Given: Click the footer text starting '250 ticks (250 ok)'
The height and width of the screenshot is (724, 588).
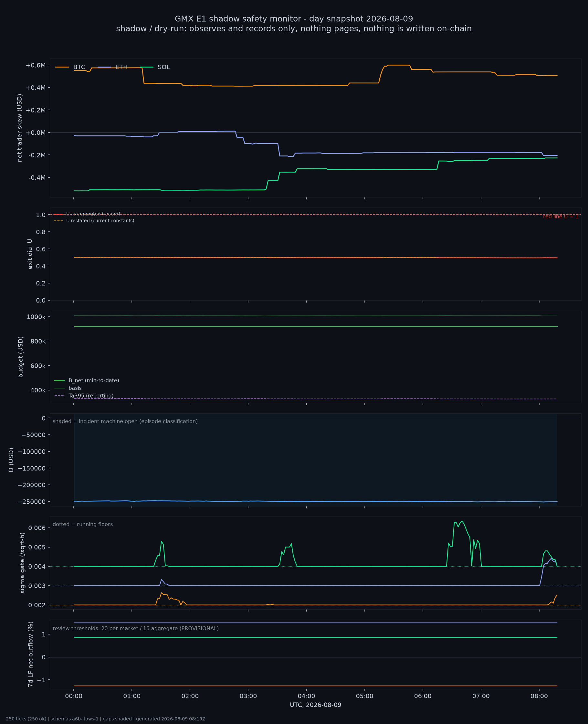Looking at the screenshot, I should [x=106, y=719].
